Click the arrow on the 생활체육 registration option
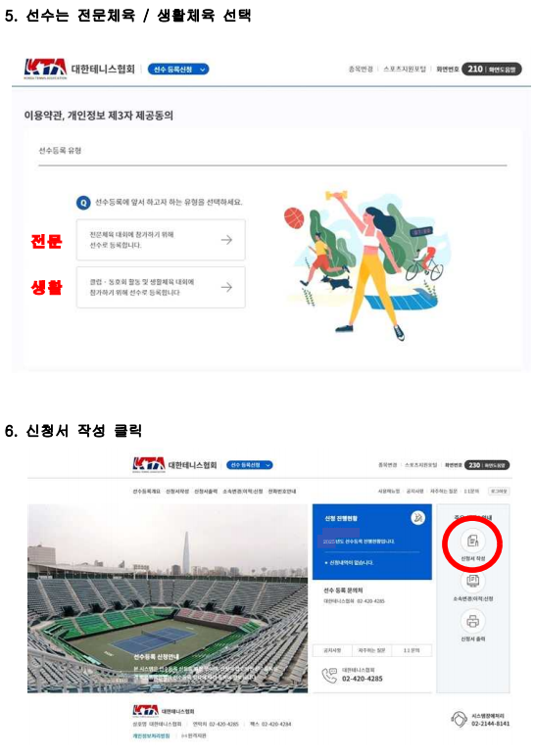 tap(226, 287)
